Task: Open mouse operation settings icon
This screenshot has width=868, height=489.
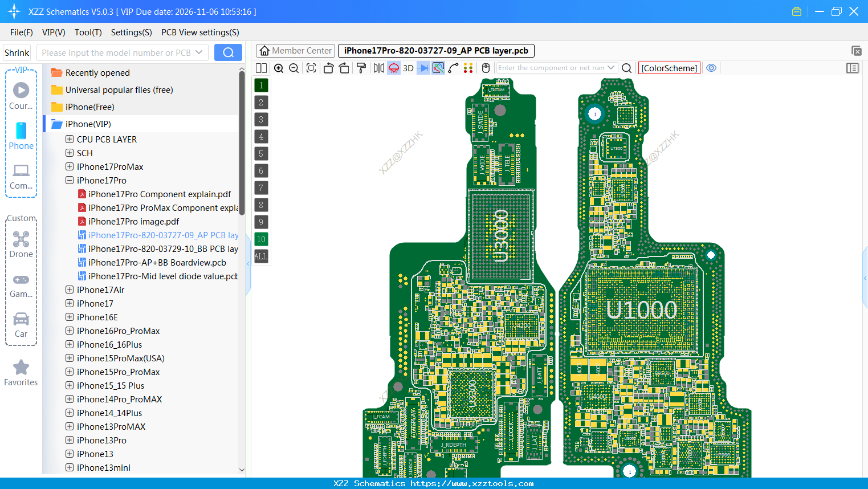Action: pos(485,68)
